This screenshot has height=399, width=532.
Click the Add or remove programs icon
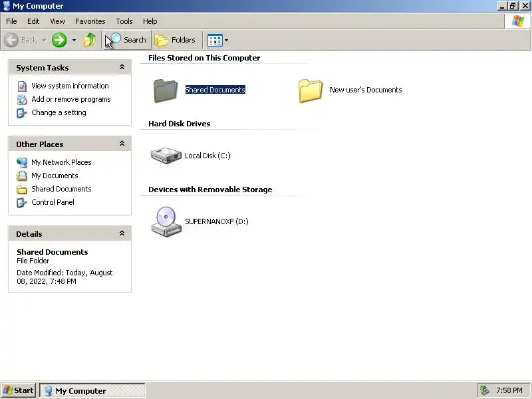(x=22, y=99)
